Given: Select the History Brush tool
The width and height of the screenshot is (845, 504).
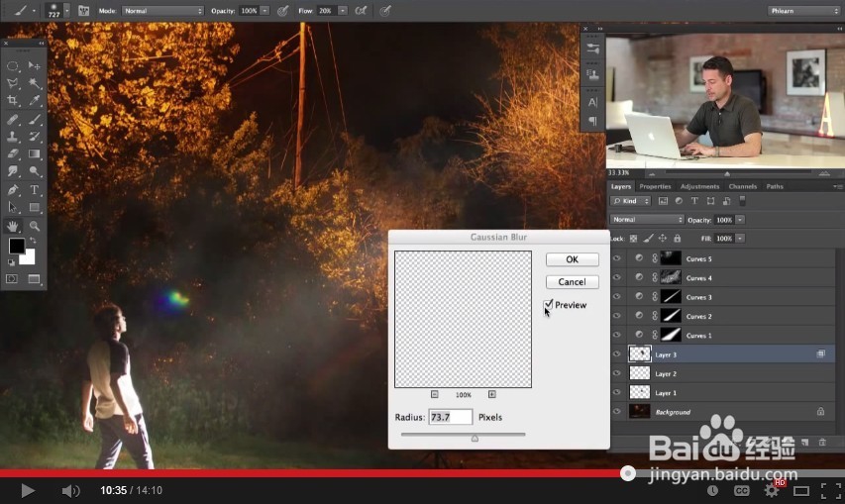Looking at the screenshot, I should coord(34,137).
